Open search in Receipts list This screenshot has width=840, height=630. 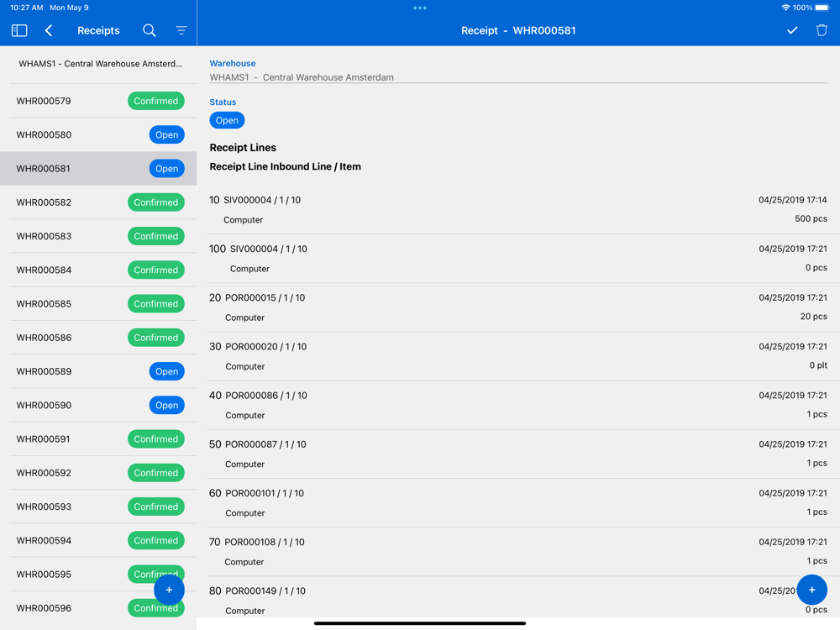point(150,30)
